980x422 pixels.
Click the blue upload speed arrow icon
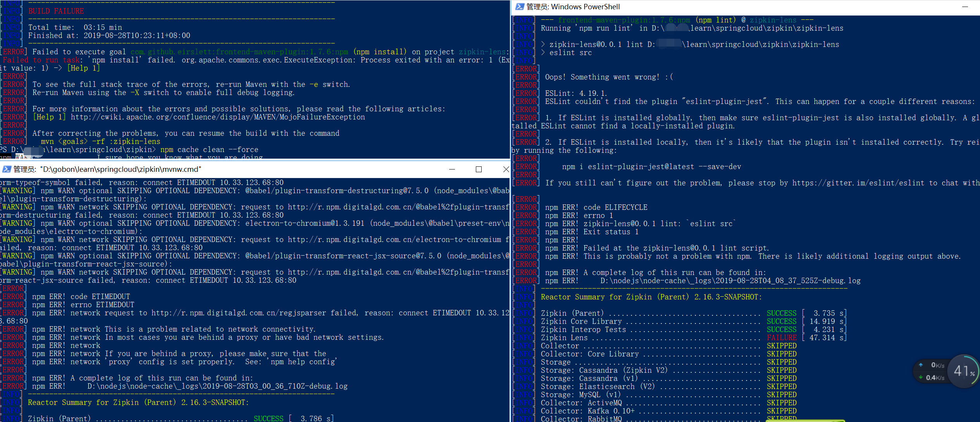(x=921, y=365)
